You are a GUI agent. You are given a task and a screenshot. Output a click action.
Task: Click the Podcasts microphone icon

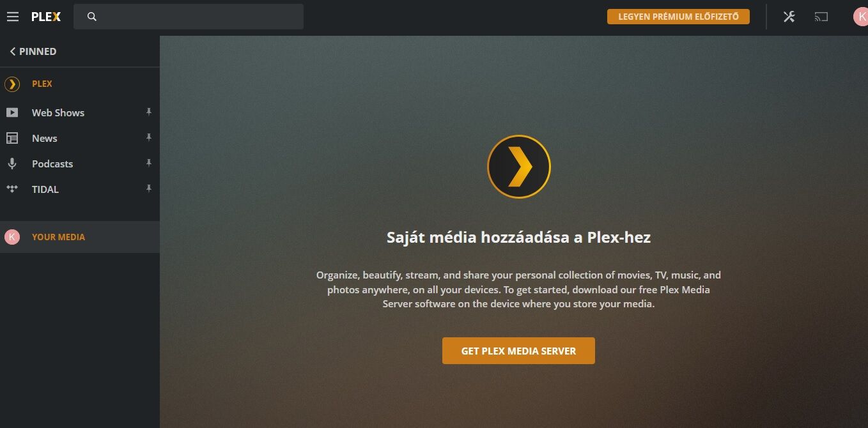click(x=12, y=164)
